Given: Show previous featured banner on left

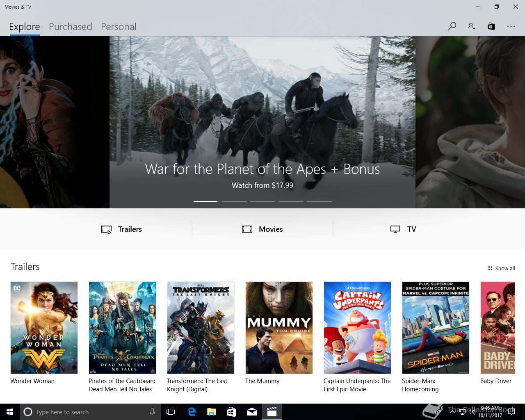Looking at the screenshot, I should tap(55, 122).
